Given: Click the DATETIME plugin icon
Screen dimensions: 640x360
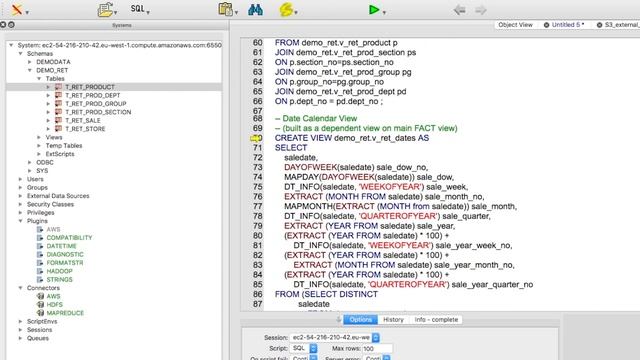Looking at the screenshot, I should [x=40, y=246].
